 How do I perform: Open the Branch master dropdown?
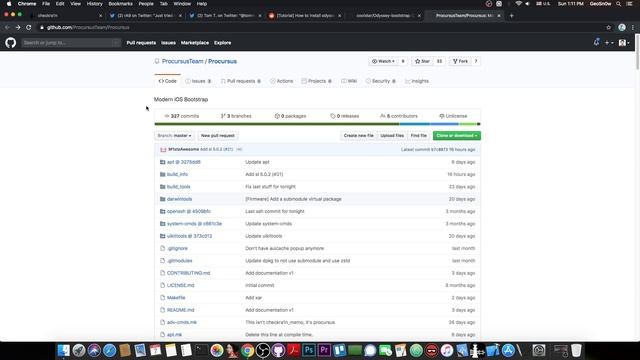(x=174, y=136)
